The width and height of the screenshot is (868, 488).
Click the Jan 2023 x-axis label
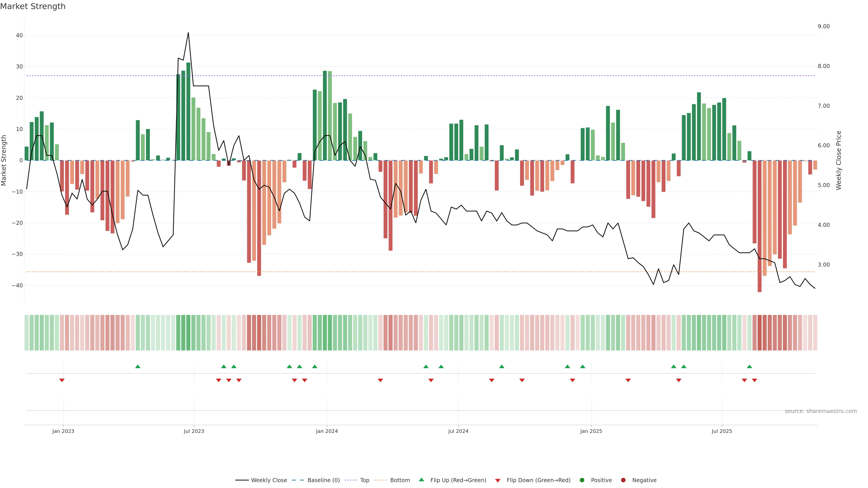coord(63,431)
